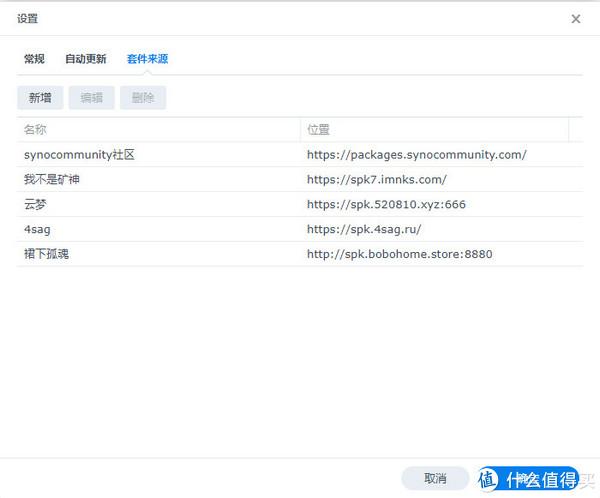The width and height of the screenshot is (600, 498).
Task: Click the 新增 button
Action: pyautogui.click(x=40, y=98)
